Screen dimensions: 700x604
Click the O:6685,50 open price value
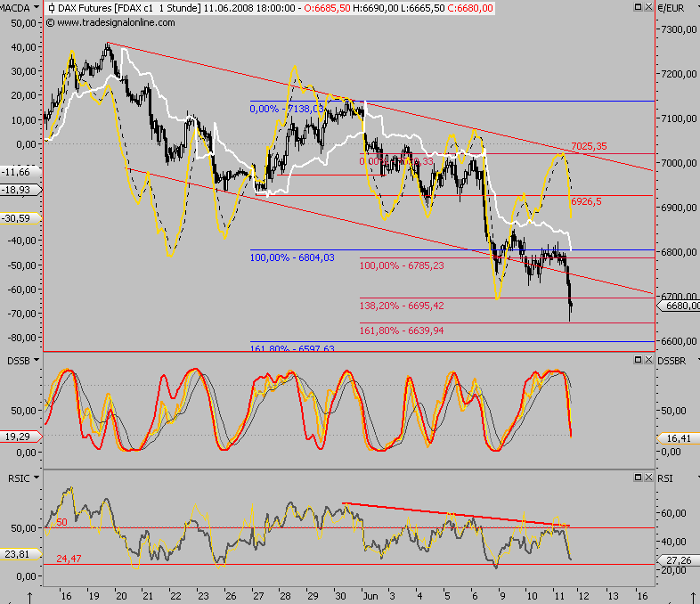click(x=327, y=8)
